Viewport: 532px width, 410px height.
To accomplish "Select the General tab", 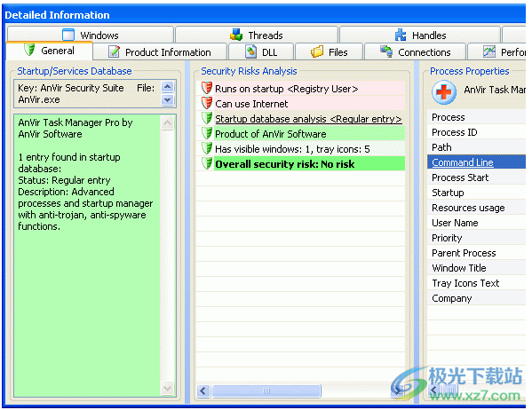I will click(49, 51).
